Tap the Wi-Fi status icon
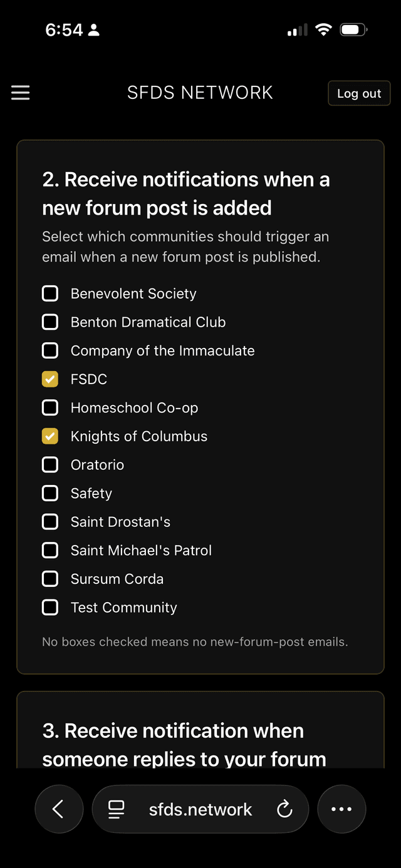 [x=323, y=29]
